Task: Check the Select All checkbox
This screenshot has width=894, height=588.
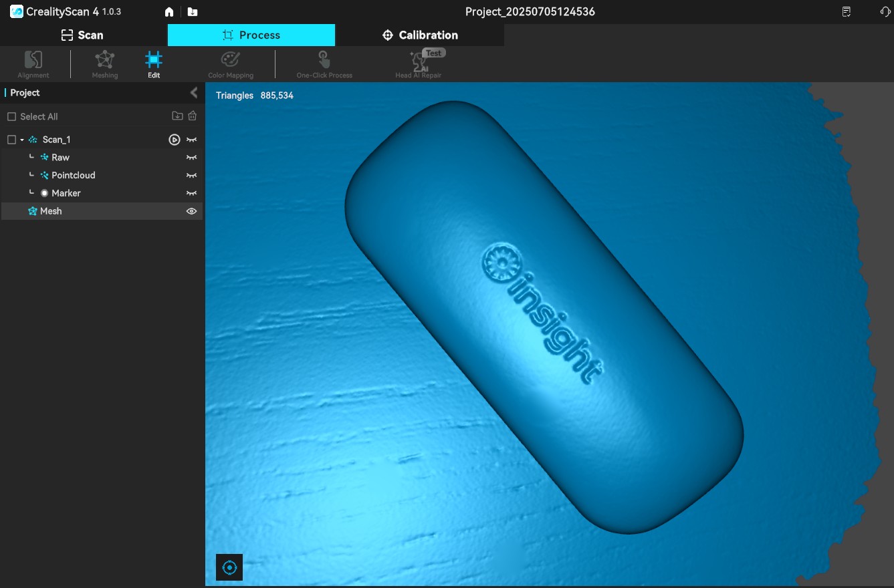Action: 11,117
